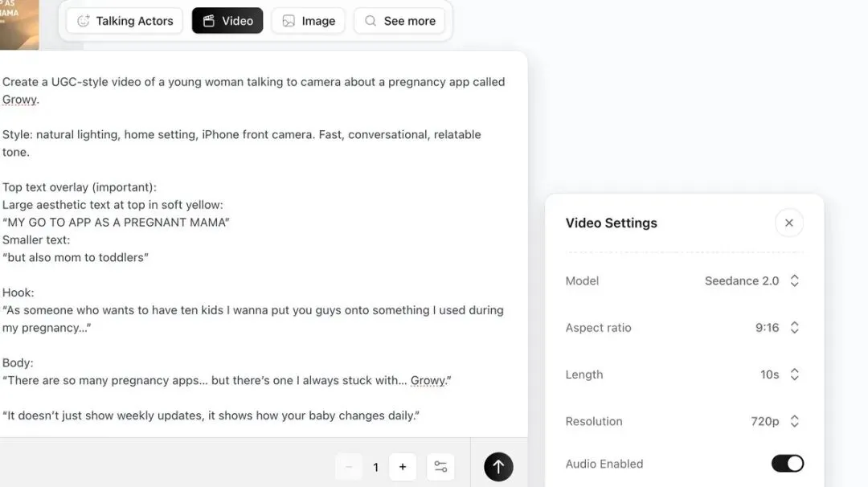This screenshot has height=487, width=868.
Task: Click the thumbnail image at top left
Action: click(x=19, y=24)
